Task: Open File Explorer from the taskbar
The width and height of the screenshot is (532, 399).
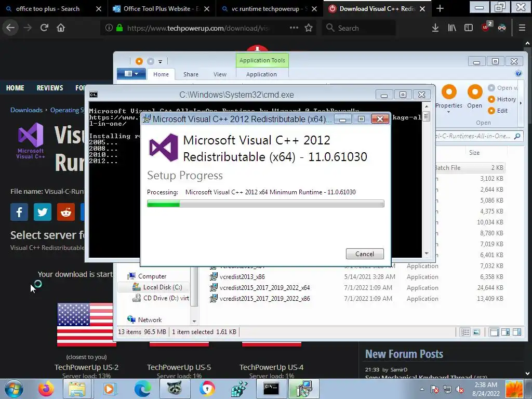Action: click(x=77, y=389)
